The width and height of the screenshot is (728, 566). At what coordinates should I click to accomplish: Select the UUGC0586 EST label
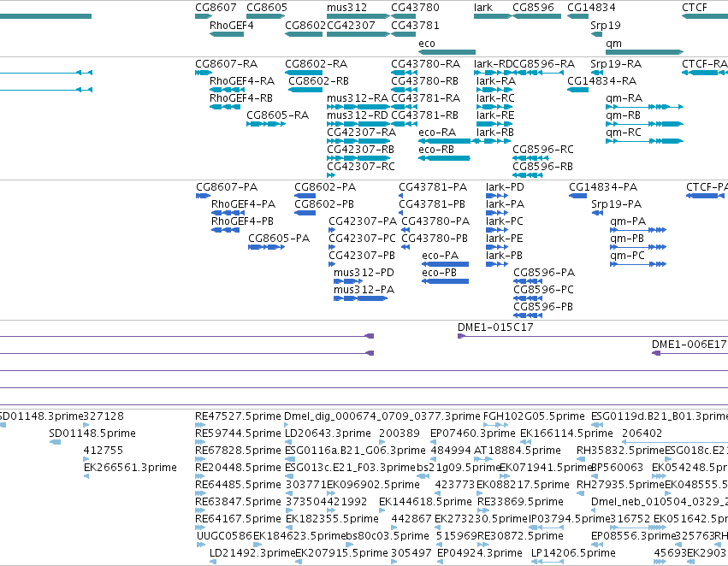pos(224,536)
